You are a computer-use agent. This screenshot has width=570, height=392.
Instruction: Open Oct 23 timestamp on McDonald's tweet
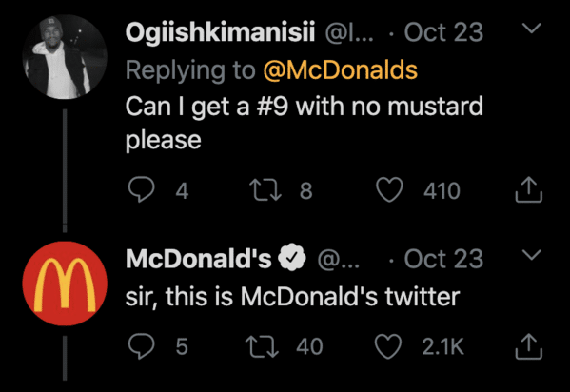pyautogui.click(x=443, y=259)
